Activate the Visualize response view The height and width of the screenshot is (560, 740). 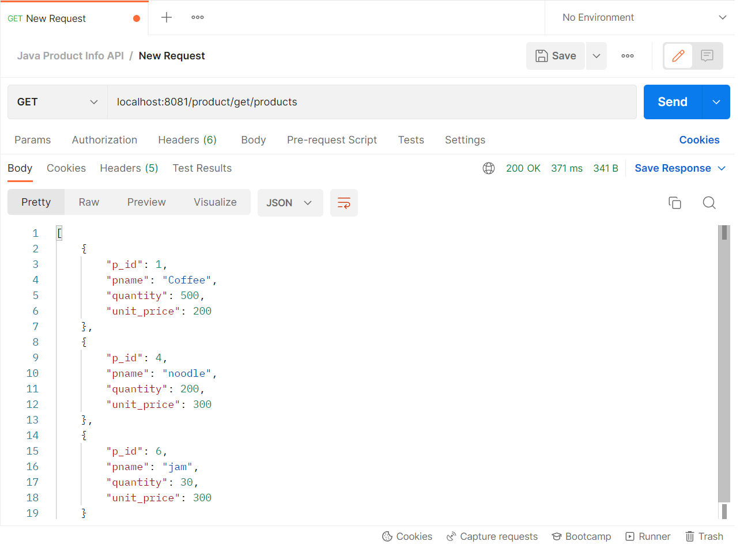click(x=215, y=202)
